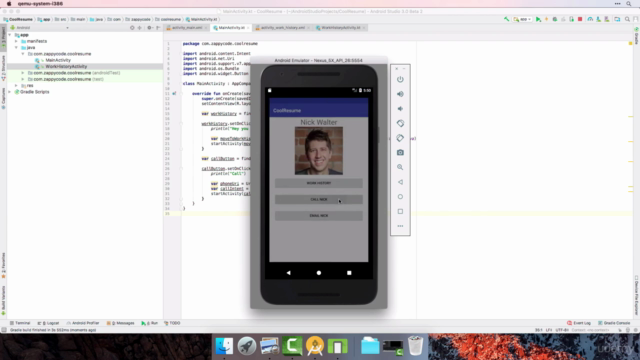
Task: Switch to activity_main.xml editor tab
Action: (x=187, y=28)
